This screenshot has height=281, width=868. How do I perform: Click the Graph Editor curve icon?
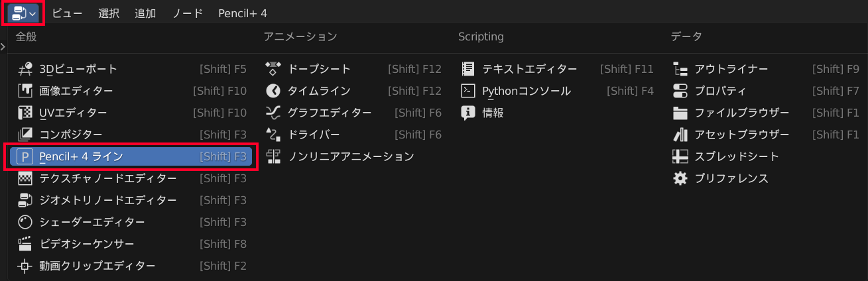273,113
